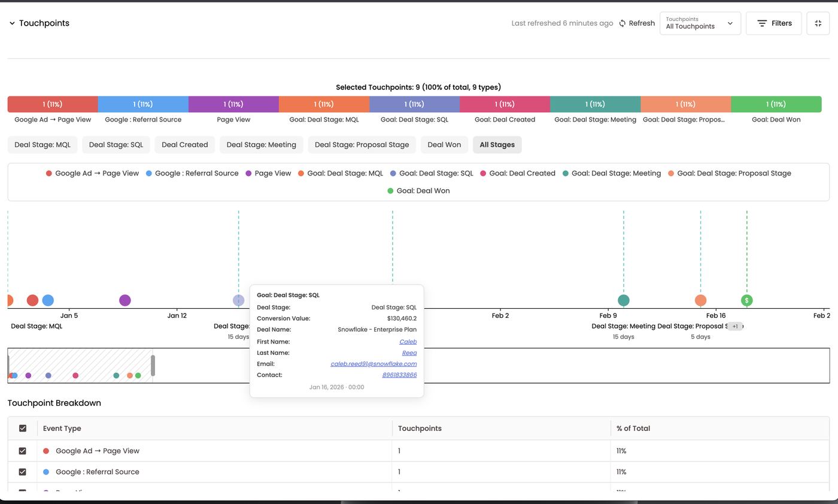Click the orange Proposal Stage timeline dot
This screenshot has height=504, width=838.
tap(700, 300)
